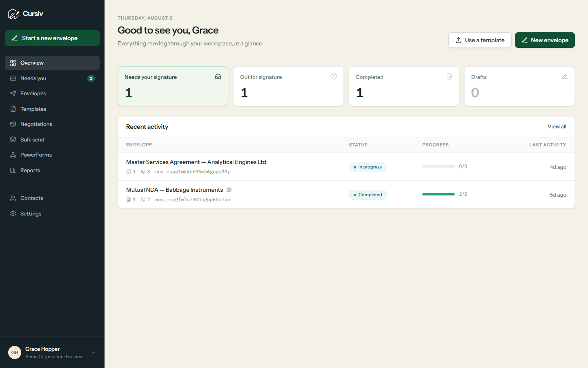Click envelope ID env_msagfwkkbh95mb6gogs39y

192,172
